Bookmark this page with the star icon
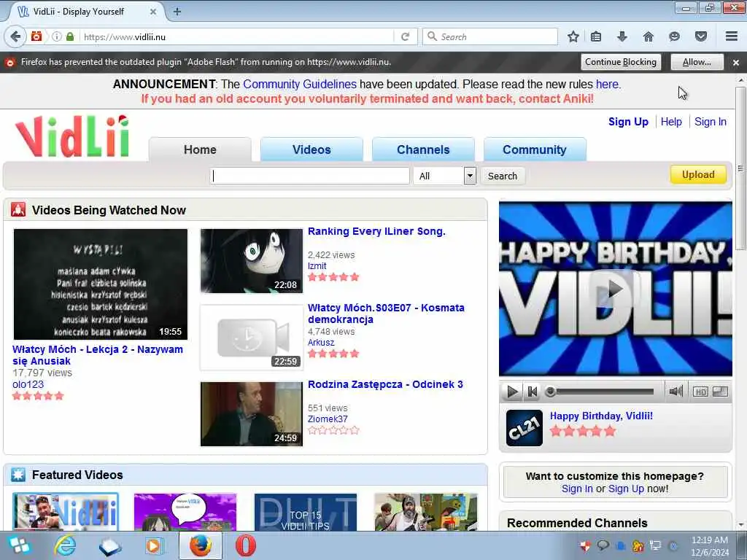747x560 pixels. click(573, 36)
